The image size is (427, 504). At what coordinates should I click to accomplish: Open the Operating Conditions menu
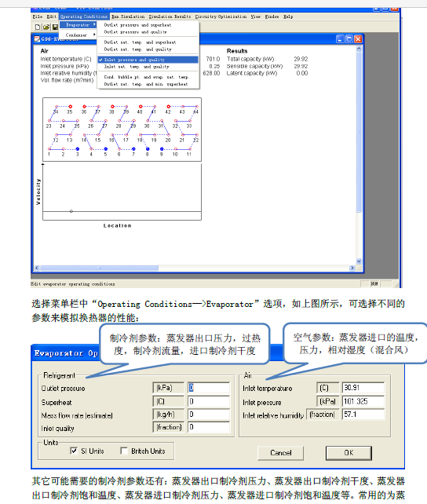(x=84, y=16)
